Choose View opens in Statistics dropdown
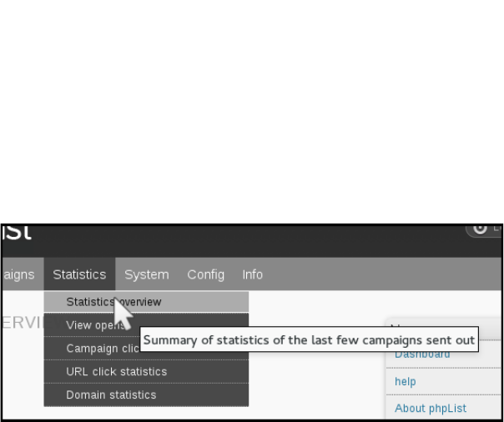 (x=146, y=325)
